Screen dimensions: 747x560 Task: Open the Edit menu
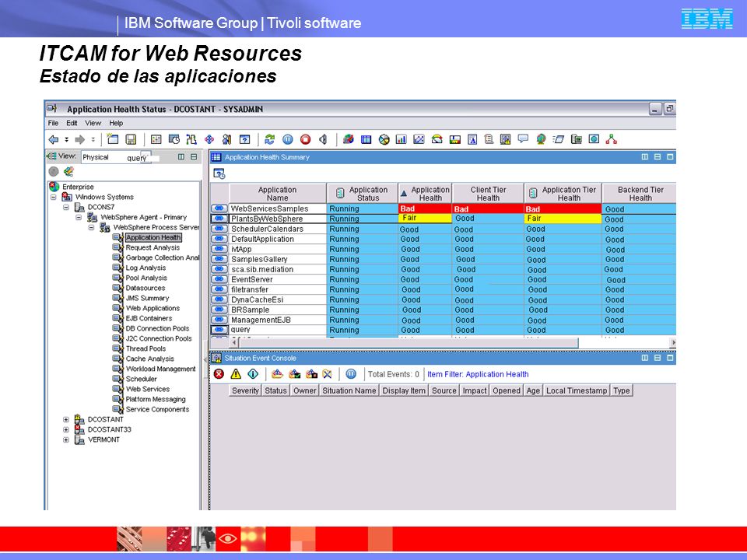click(x=72, y=123)
